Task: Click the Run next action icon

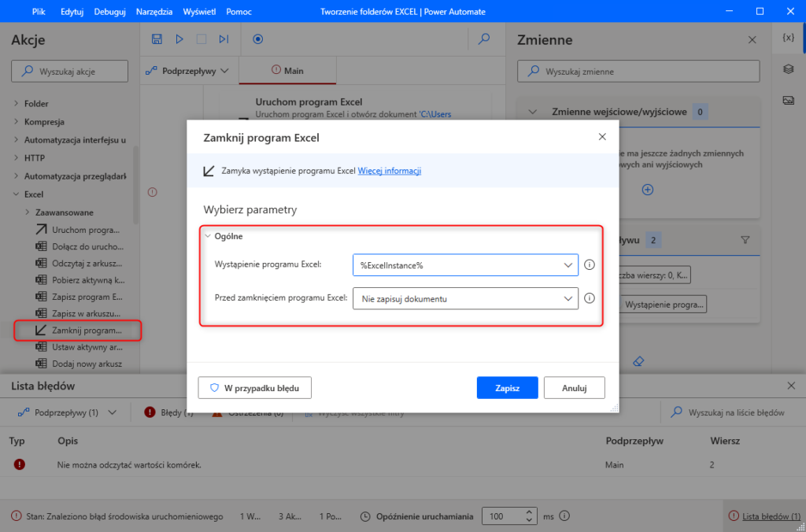Action: tap(224, 39)
